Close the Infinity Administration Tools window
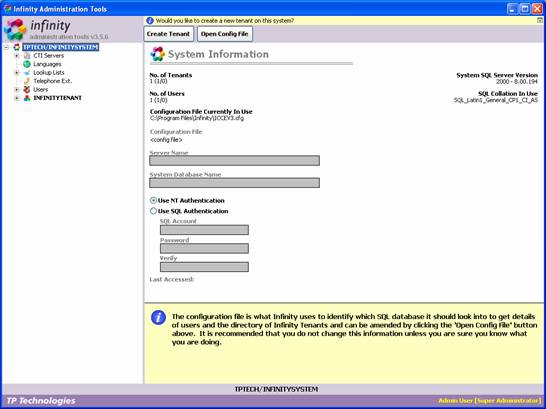Viewport: 546px width, 409px height. 537,9
